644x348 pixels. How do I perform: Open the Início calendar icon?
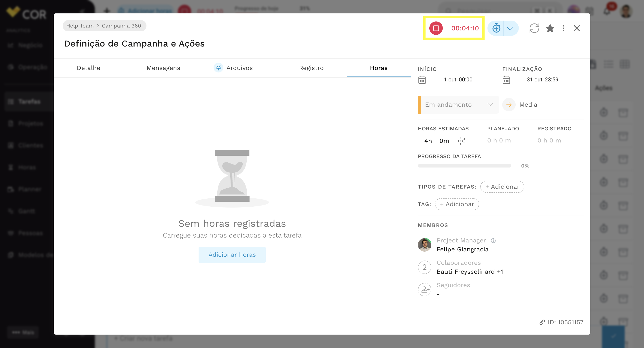click(x=422, y=80)
